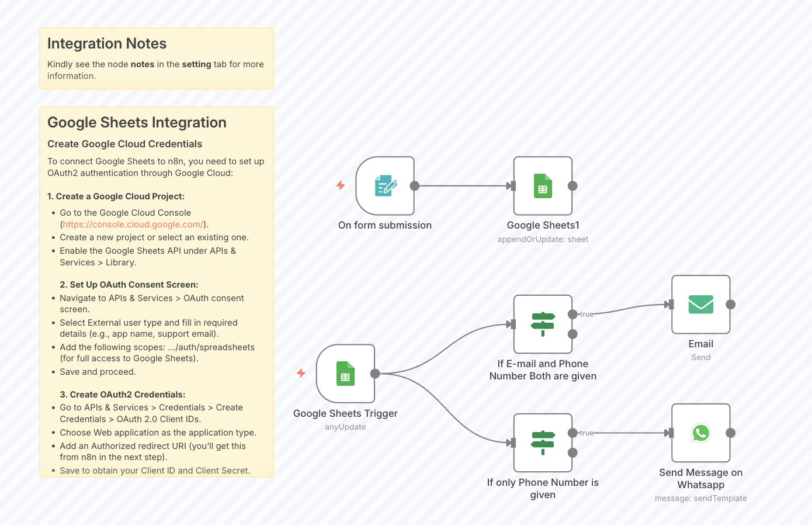Select the Google Sheets Trigger node

click(345, 374)
